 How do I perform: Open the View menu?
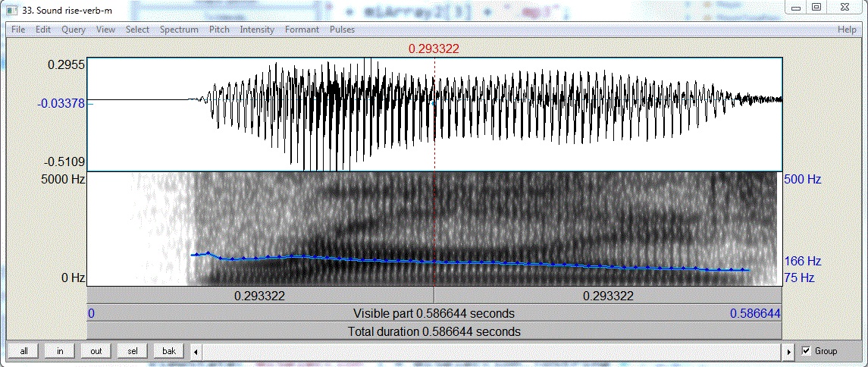[105, 30]
